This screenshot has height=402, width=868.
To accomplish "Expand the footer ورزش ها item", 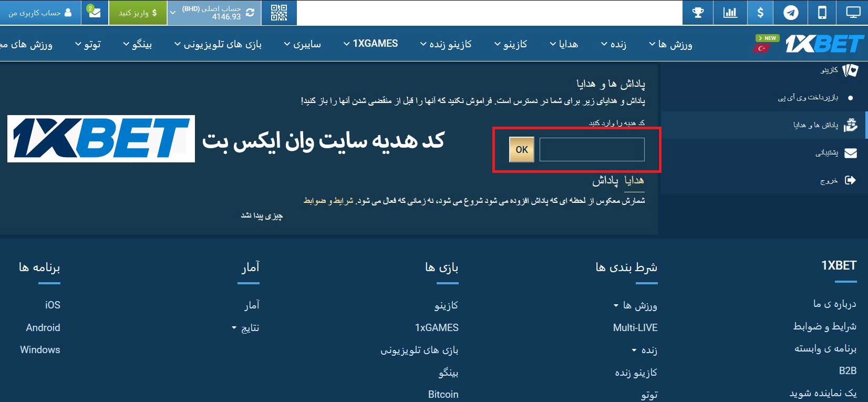I will coord(635,305).
